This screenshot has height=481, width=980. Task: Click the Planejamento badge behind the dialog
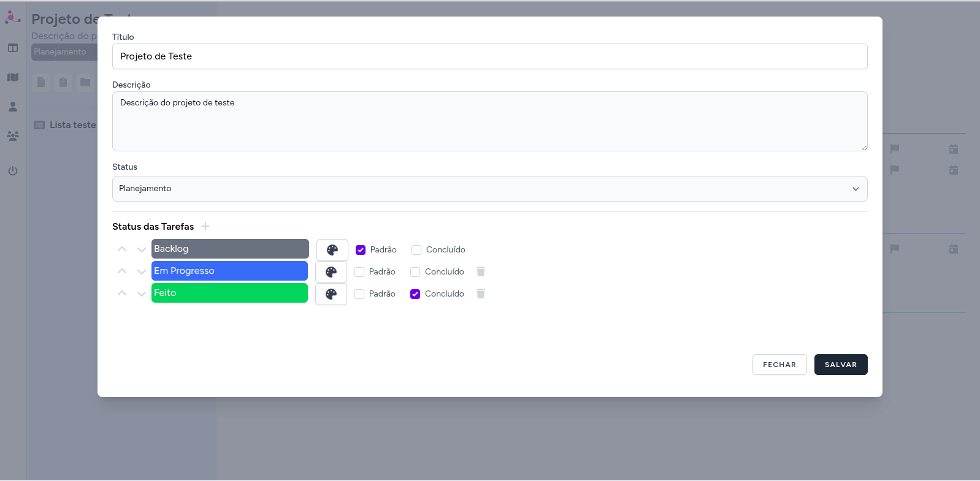64,52
